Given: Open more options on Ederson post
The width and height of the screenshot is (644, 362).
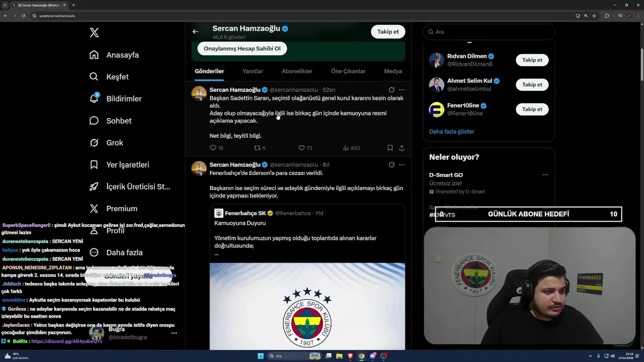Looking at the screenshot, I should tap(401, 165).
